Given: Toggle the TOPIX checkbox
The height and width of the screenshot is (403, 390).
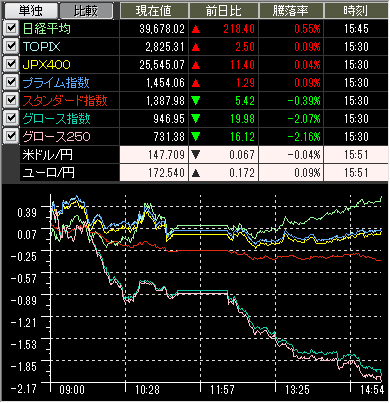Looking at the screenshot, I should (x=11, y=46).
